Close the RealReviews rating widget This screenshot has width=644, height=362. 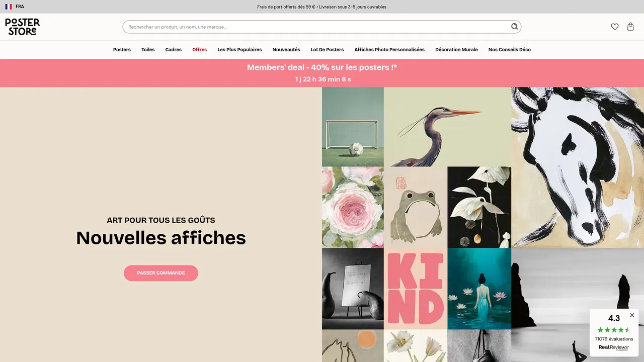(x=632, y=315)
